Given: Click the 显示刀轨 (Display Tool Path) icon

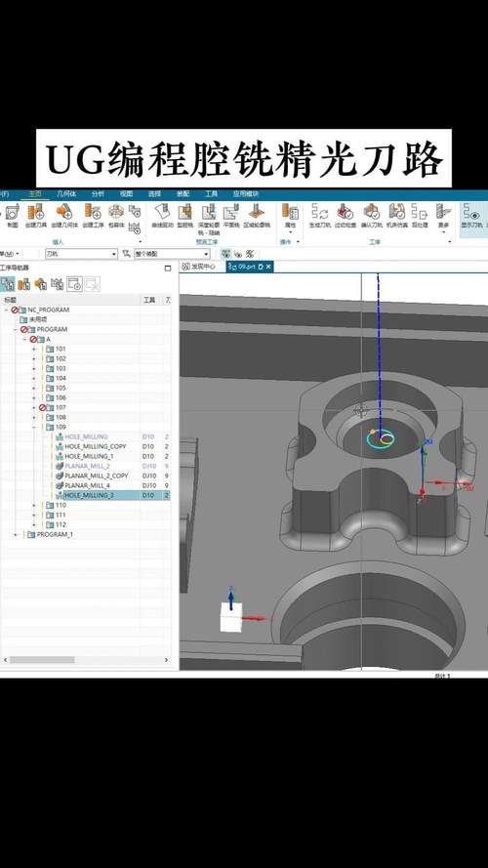Looking at the screenshot, I should coord(471,212).
